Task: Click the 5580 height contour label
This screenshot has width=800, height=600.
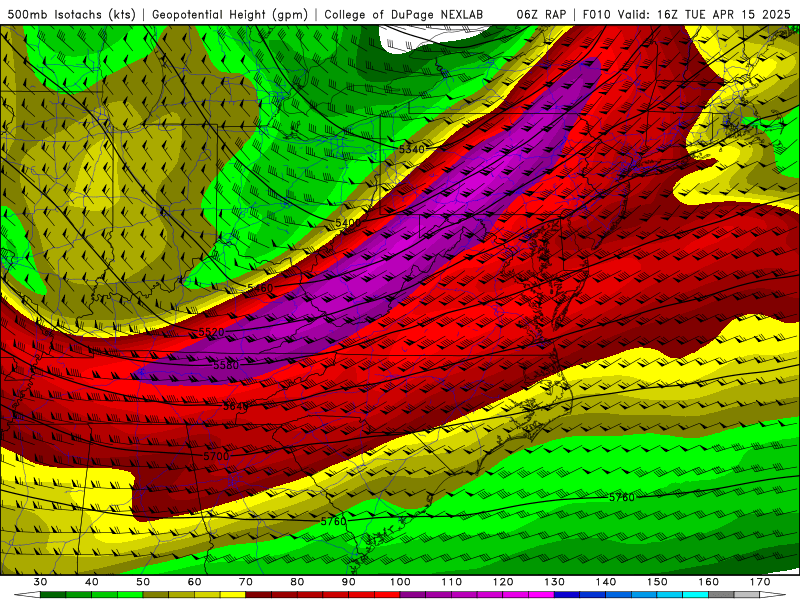Action: [x=226, y=365]
